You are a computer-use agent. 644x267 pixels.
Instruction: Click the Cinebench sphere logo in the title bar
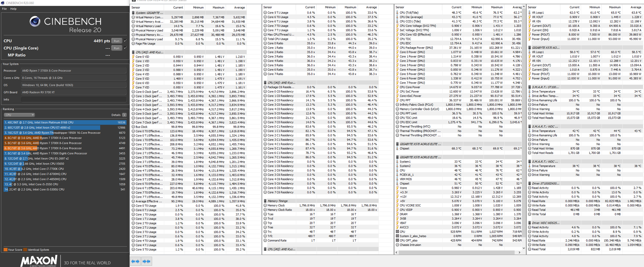coord(2,3)
